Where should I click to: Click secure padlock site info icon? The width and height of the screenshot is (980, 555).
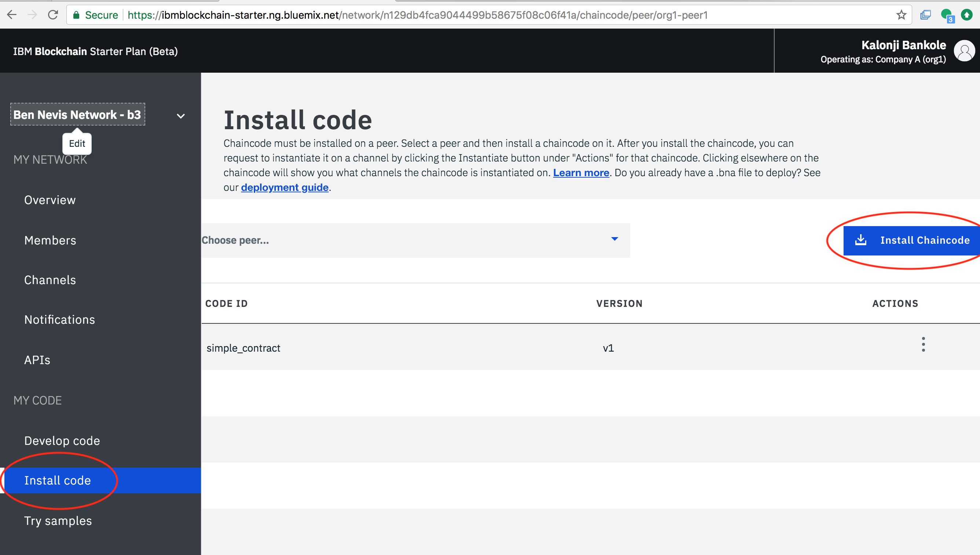(76, 15)
